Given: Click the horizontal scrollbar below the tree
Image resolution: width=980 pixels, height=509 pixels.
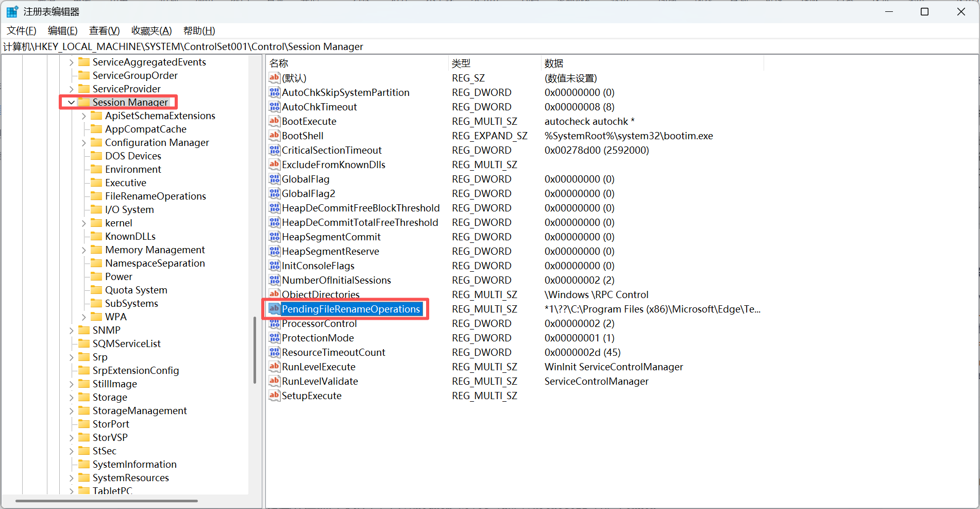Looking at the screenshot, I should pyautogui.click(x=103, y=501).
